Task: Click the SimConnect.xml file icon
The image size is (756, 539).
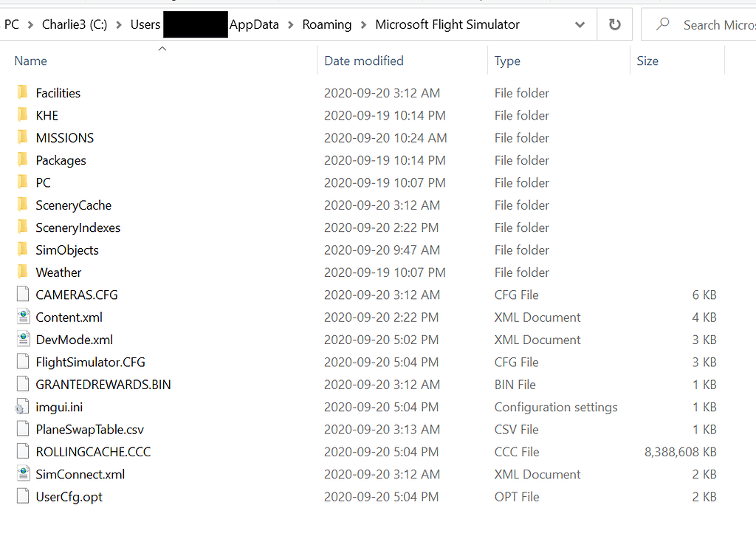Action: [x=22, y=474]
